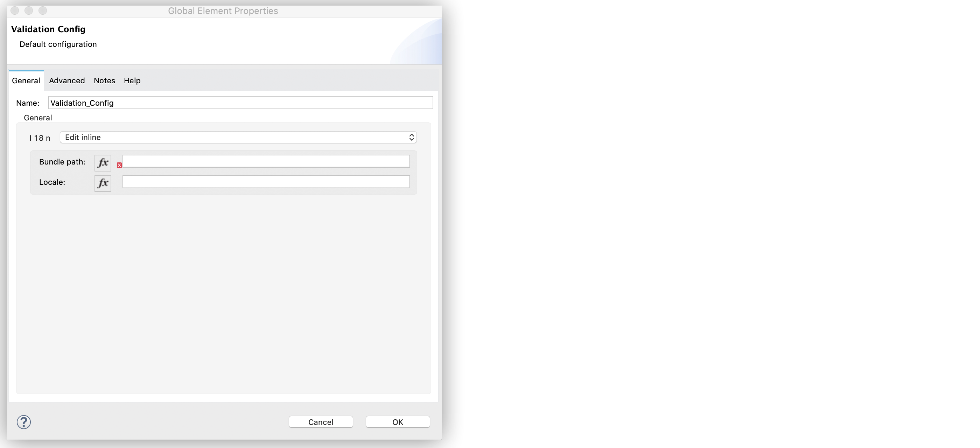Click the General section label expander

coord(37,118)
